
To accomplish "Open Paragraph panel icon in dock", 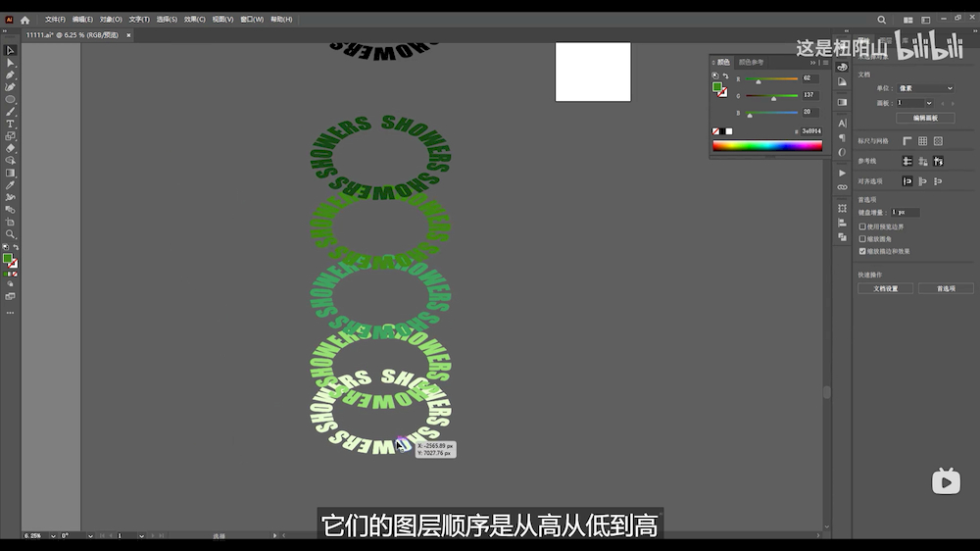I will tap(842, 137).
